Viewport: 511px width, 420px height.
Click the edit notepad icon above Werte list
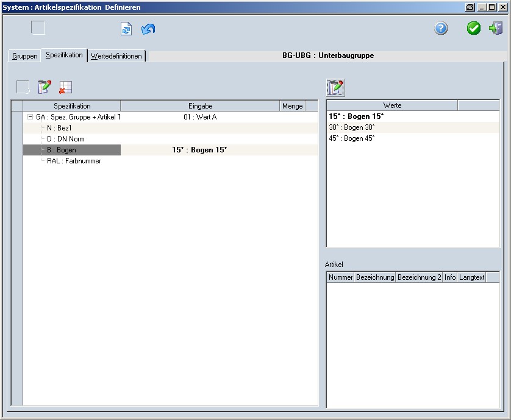[335, 88]
